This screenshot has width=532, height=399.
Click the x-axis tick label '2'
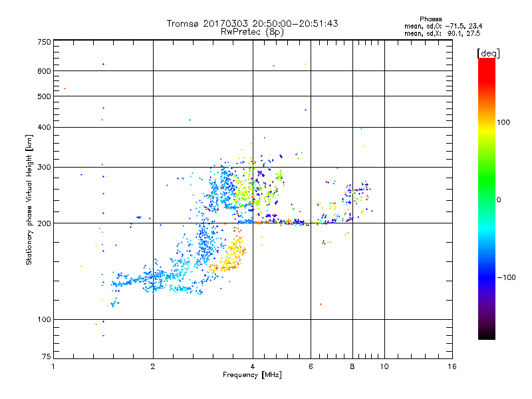click(153, 366)
